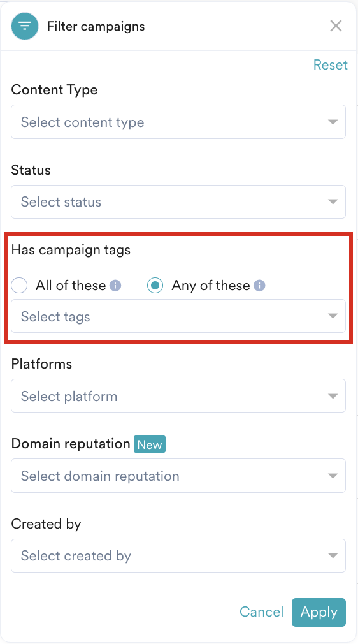358x644 pixels.
Task: Open the Select domain reputation dropdown
Action: 178,476
